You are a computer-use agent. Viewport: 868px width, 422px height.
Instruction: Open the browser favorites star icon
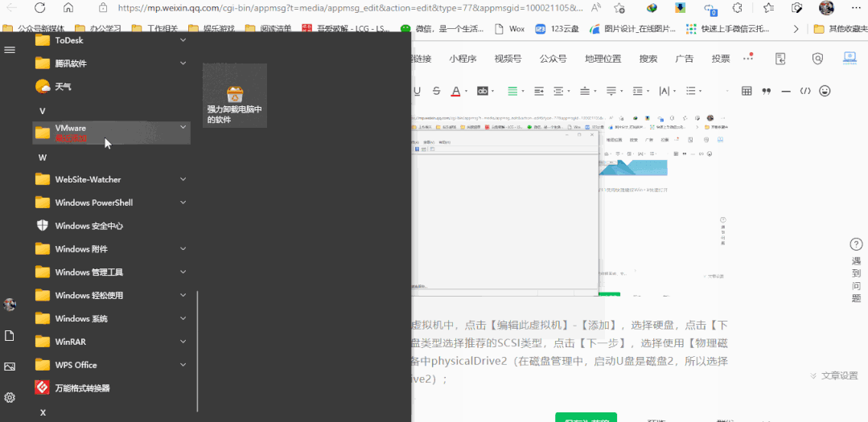[x=768, y=8]
